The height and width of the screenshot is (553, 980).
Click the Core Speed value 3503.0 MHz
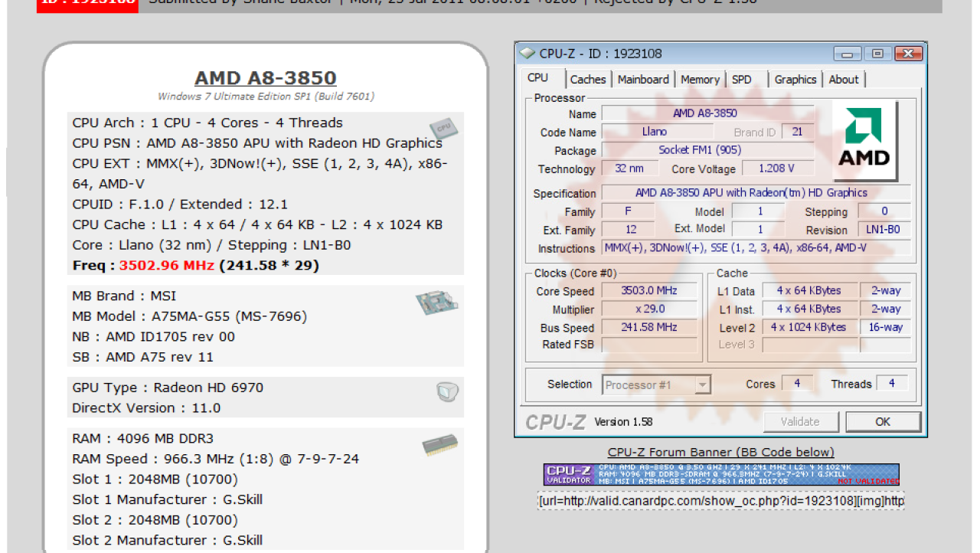(649, 291)
